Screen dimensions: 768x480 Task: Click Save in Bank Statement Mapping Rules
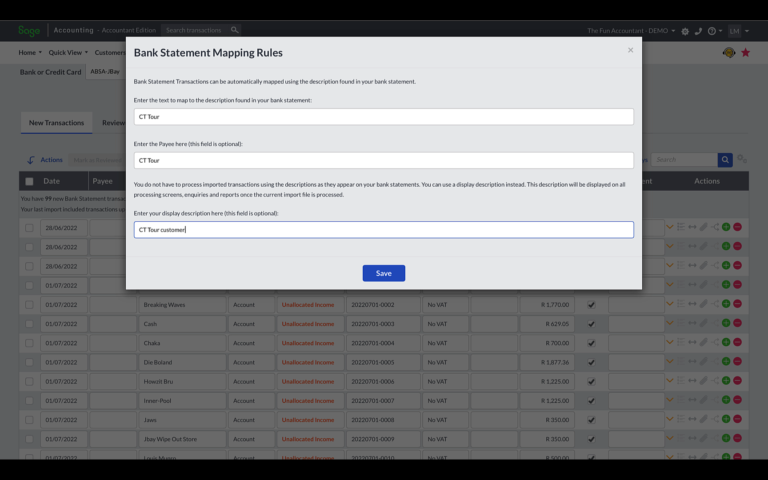(x=384, y=273)
